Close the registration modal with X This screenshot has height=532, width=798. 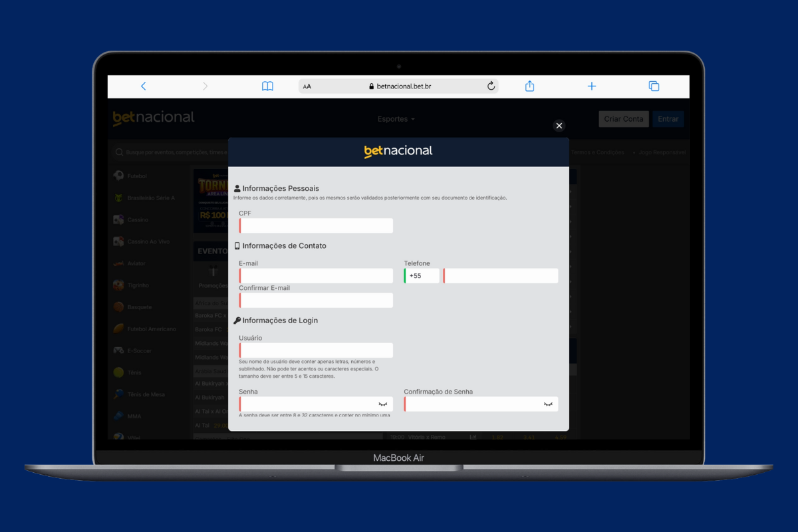click(x=559, y=126)
